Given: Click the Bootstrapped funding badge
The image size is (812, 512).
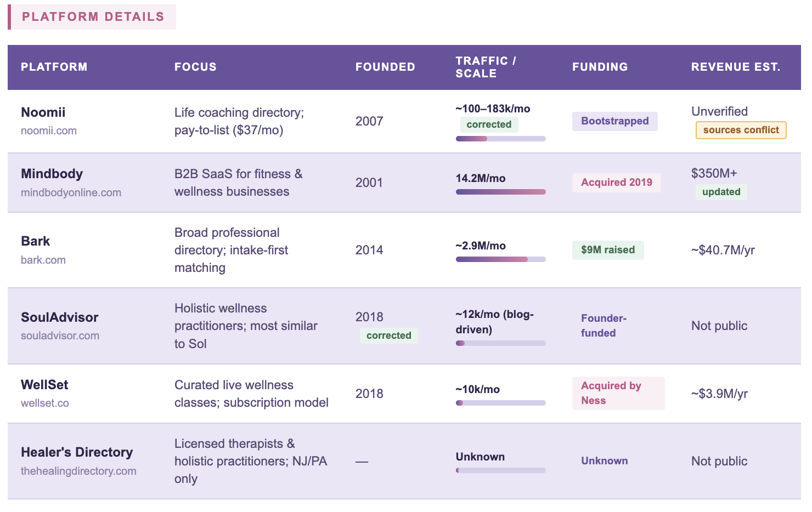Looking at the screenshot, I should pos(614,121).
